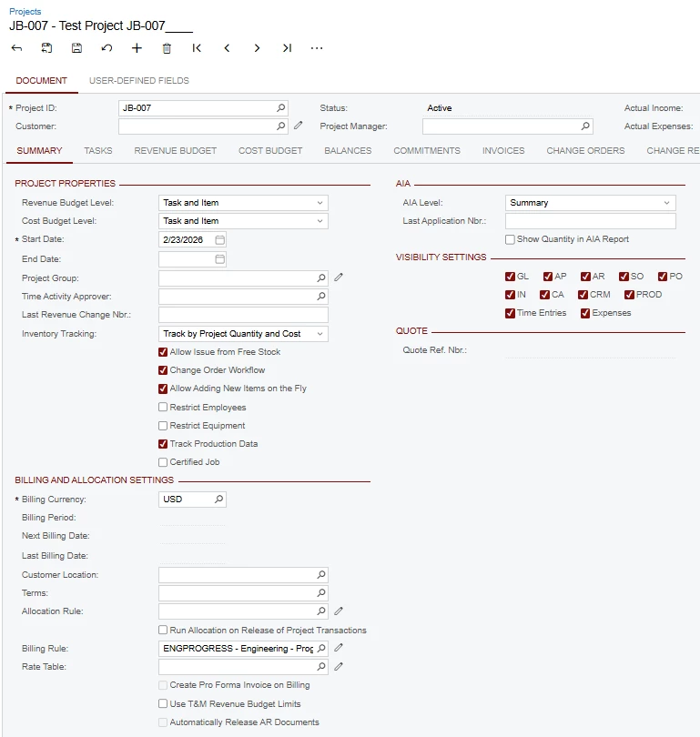The image size is (700, 737).
Task: Toggle Allow Adding New Items on the Fly
Action: (163, 389)
